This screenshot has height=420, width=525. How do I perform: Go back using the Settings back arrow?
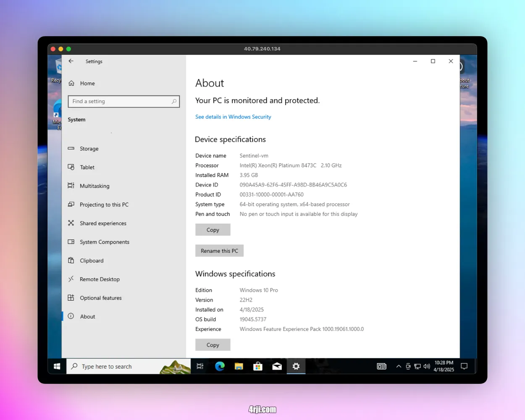(71, 61)
